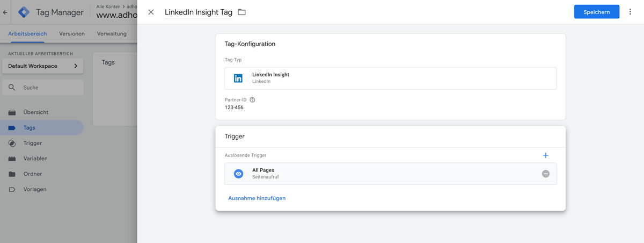Click the Suche search field
This screenshot has width=644, height=243.
pyautogui.click(x=43, y=88)
